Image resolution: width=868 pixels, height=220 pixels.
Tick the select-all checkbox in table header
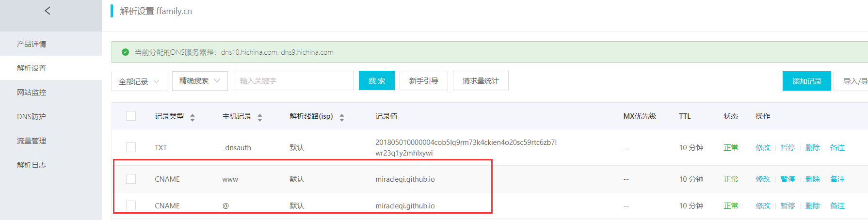(131, 116)
